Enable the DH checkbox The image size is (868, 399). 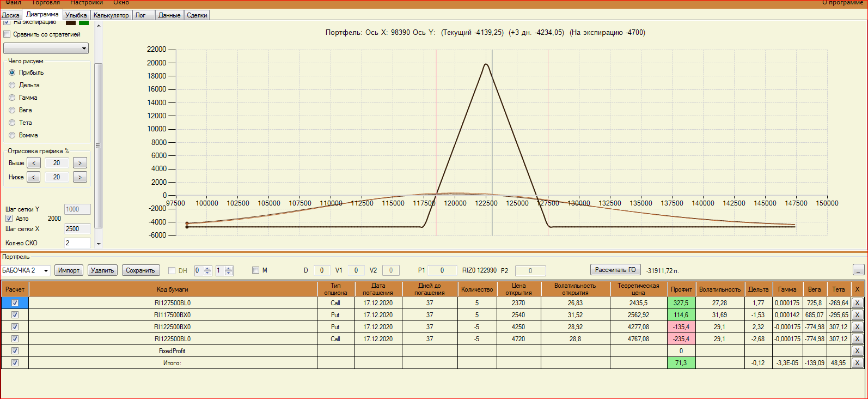172,270
